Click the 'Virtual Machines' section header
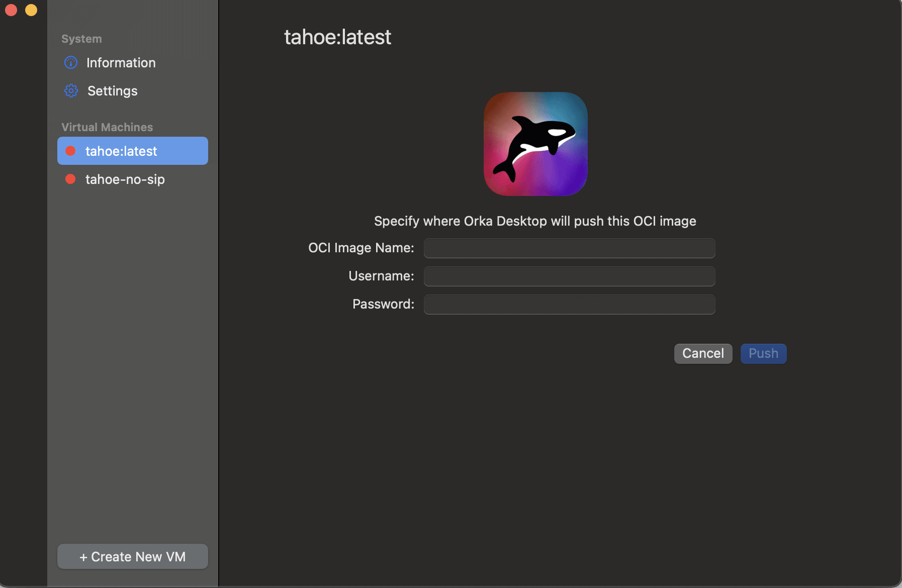 pos(107,127)
